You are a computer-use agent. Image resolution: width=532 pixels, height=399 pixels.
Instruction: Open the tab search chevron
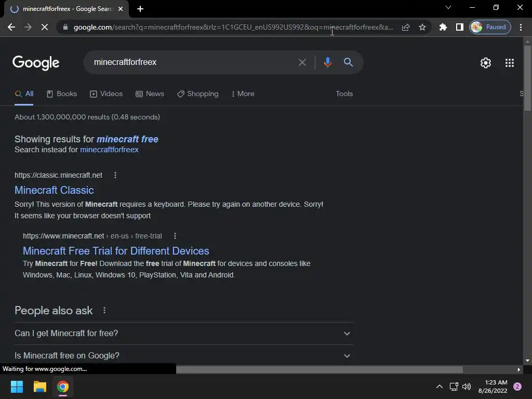[x=448, y=7]
